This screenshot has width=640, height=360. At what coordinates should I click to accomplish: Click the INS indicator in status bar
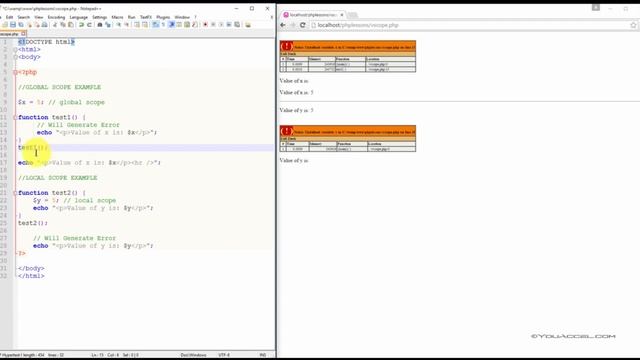coord(263,355)
